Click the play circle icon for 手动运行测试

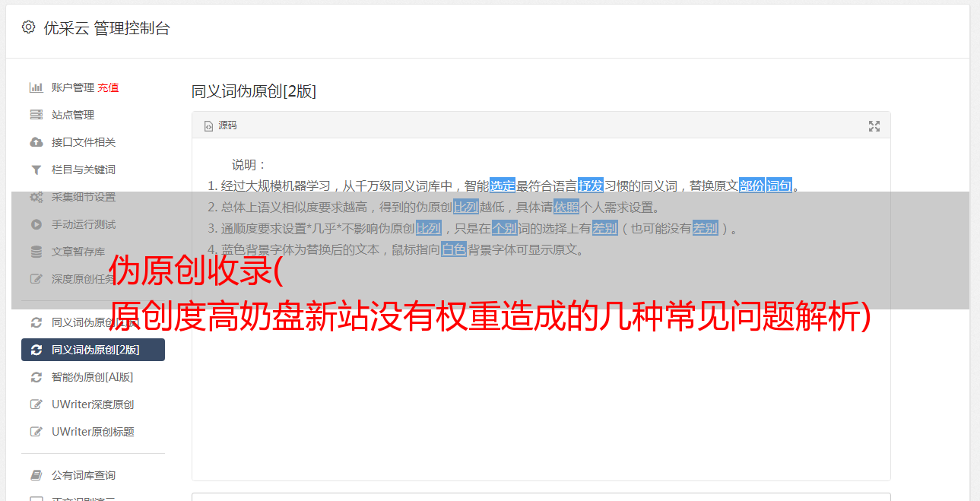(x=36, y=224)
